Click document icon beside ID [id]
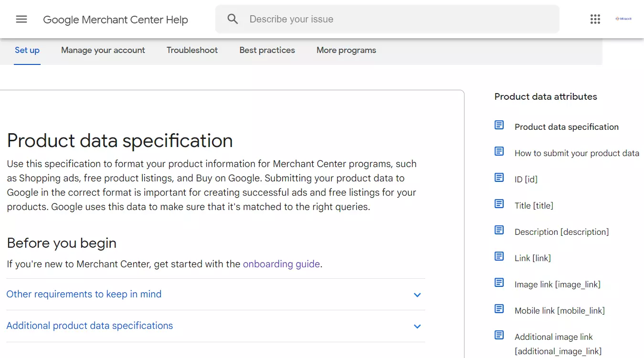Screen dimensions: 644x358 (499, 178)
